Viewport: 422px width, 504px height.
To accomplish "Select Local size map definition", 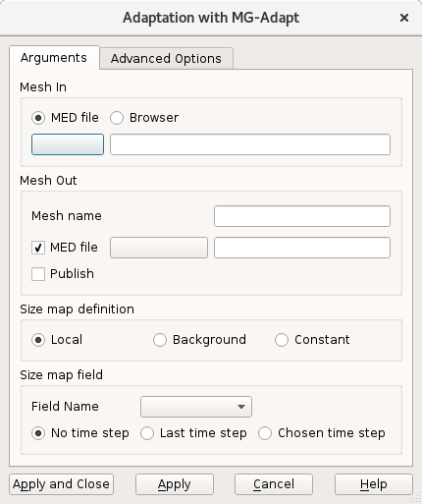I will [38, 340].
